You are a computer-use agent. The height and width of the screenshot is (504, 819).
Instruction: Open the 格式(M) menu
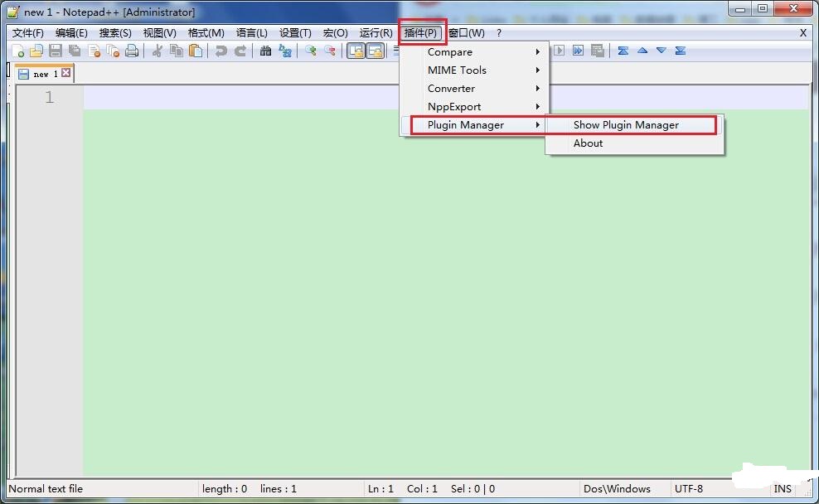click(x=206, y=33)
